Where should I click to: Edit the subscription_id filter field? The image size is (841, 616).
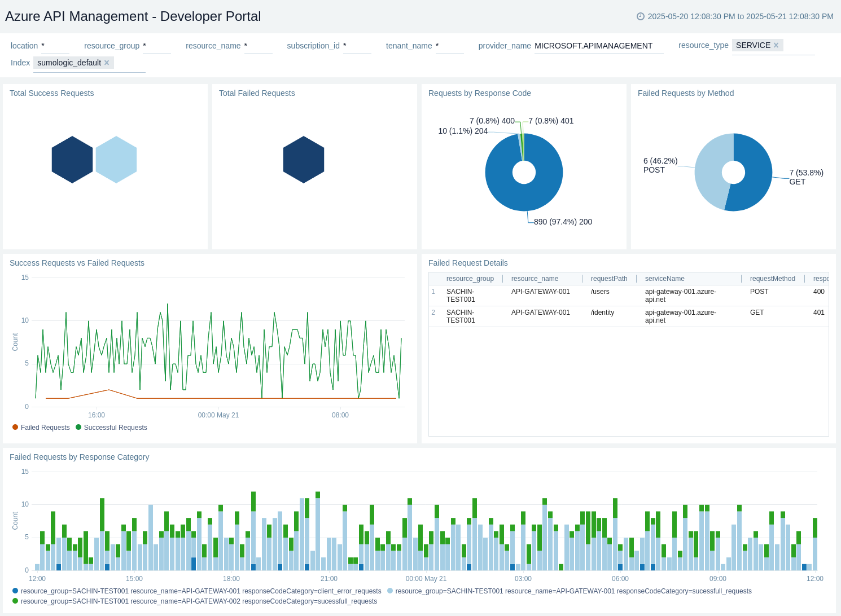tap(357, 46)
